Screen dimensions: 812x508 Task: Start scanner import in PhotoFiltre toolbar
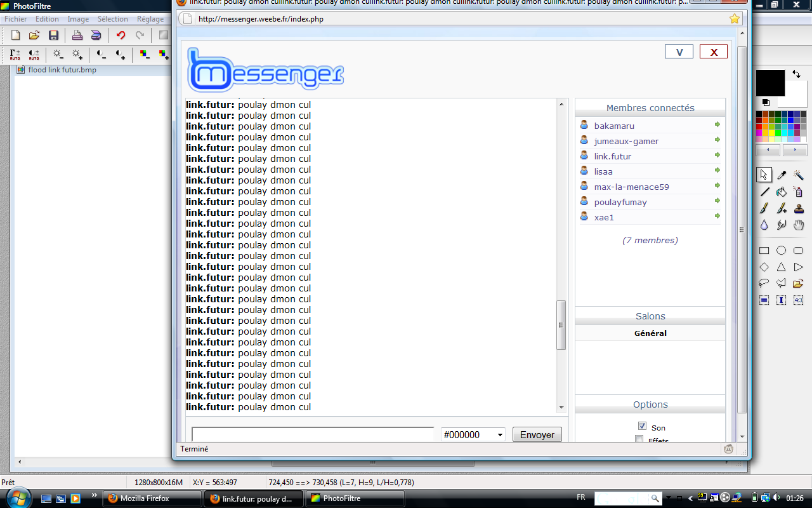[x=96, y=36]
